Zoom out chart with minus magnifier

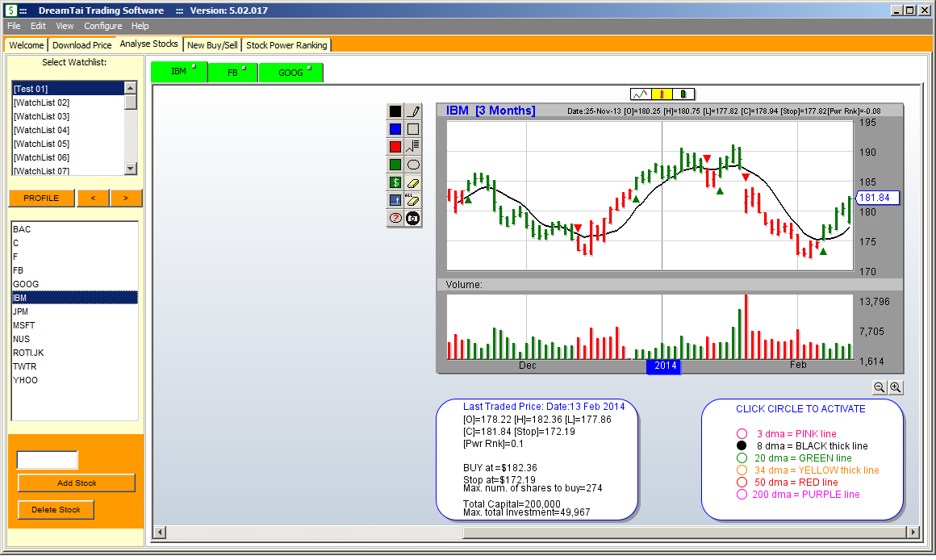880,387
